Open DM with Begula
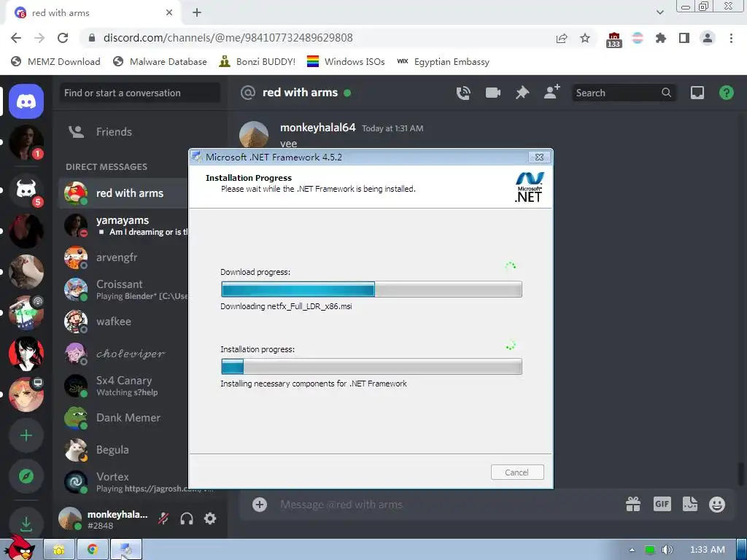Image resolution: width=747 pixels, height=560 pixels. pyautogui.click(x=123, y=449)
